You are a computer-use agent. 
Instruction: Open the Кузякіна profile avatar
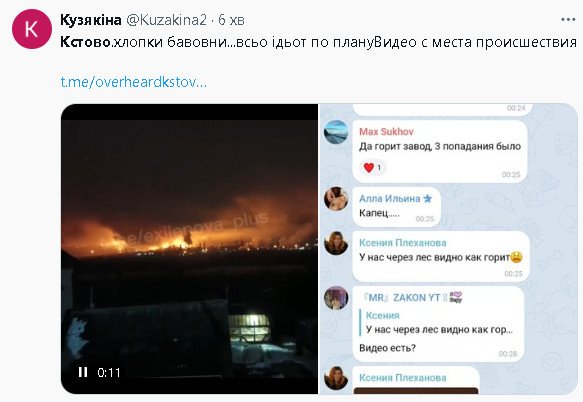(x=32, y=29)
